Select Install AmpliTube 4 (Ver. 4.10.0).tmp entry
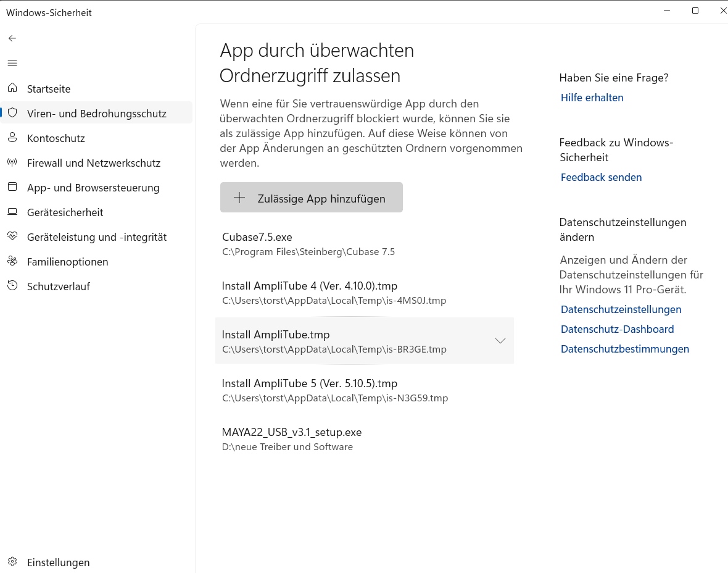The image size is (728, 573). 365,293
